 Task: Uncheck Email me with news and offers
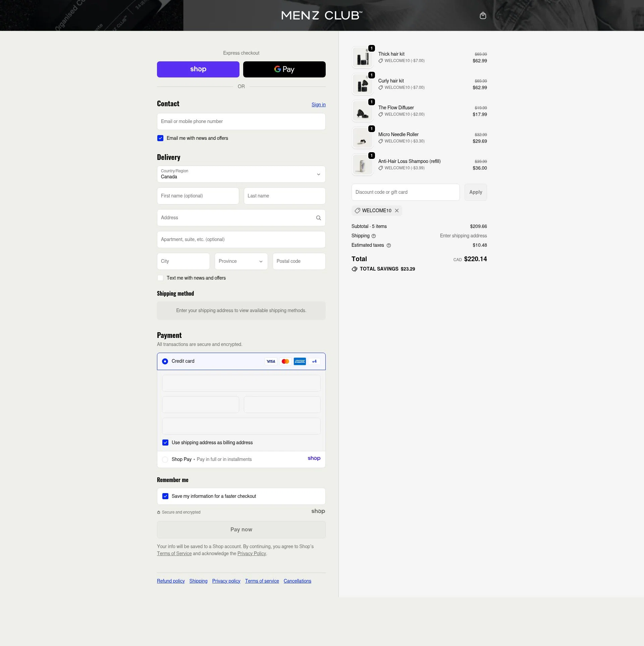pyautogui.click(x=160, y=138)
